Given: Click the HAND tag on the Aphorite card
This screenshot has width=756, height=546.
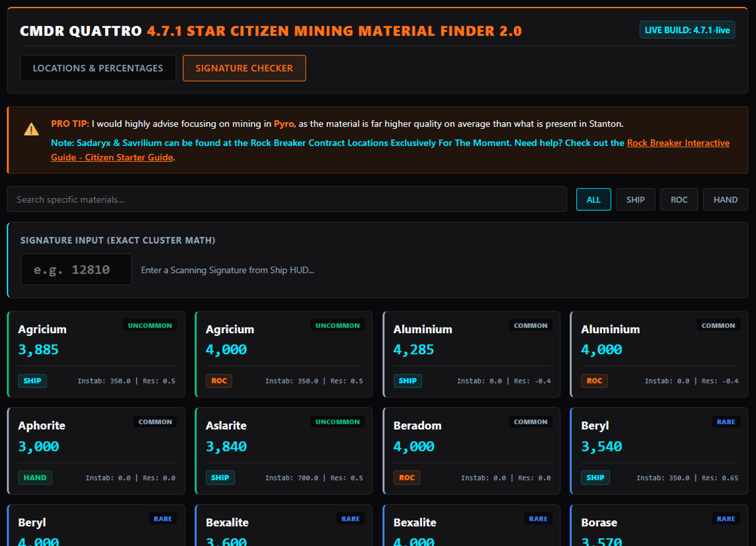Looking at the screenshot, I should tap(35, 478).
